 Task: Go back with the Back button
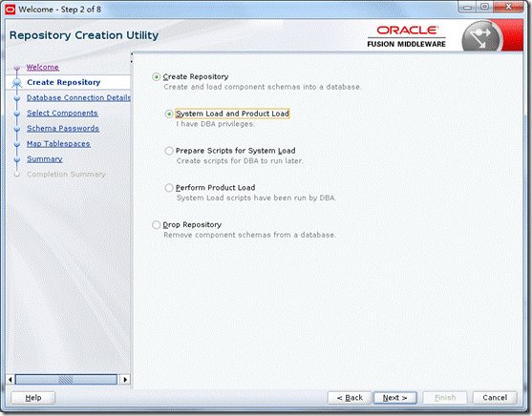tap(350, 398)
